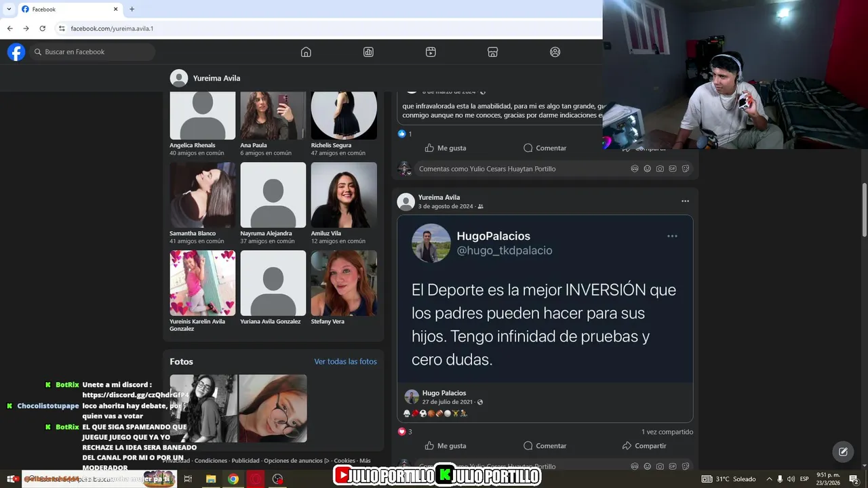Viewport: 868px width, 488px height.
Task: Click the page vertical scrollbar thumb
Action: tap(865, 209)
